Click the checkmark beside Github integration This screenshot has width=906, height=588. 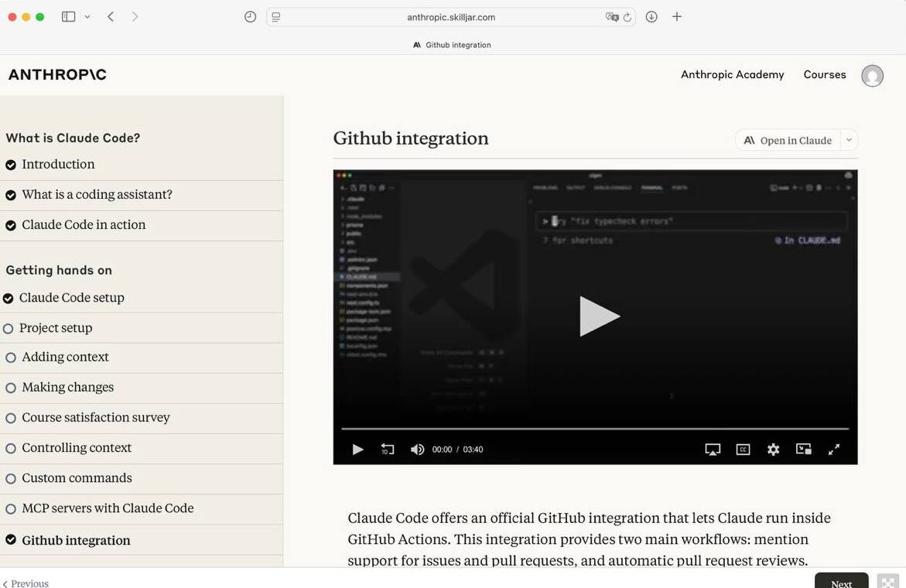(10, 539)
